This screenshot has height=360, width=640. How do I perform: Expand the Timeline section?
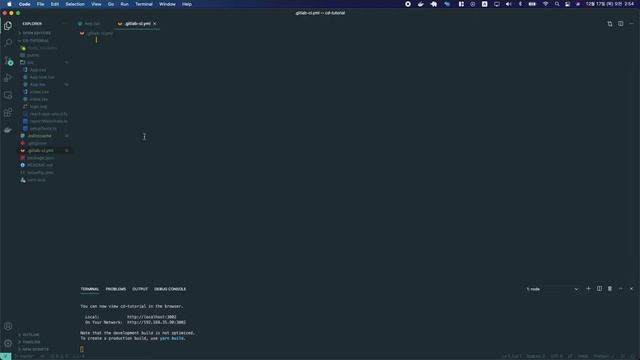click(x=31, y=342)
